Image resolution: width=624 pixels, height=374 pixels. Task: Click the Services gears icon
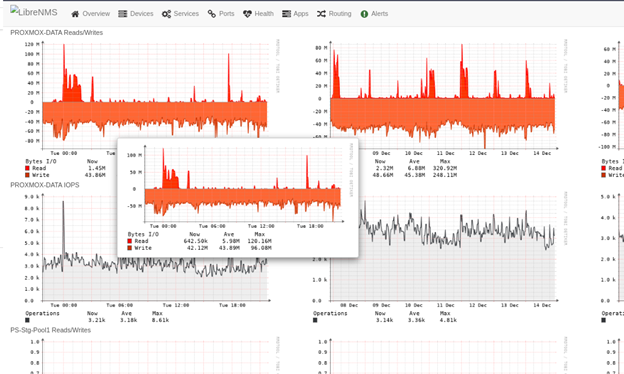(x=166, y=14)
